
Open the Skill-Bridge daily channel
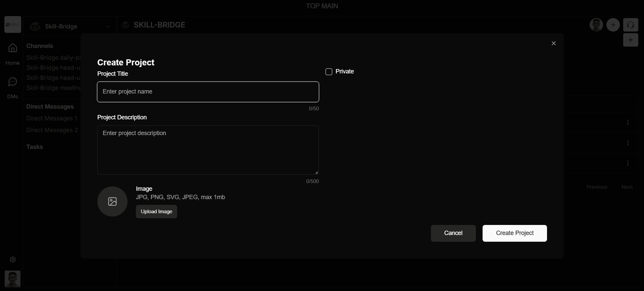point(53,58)
